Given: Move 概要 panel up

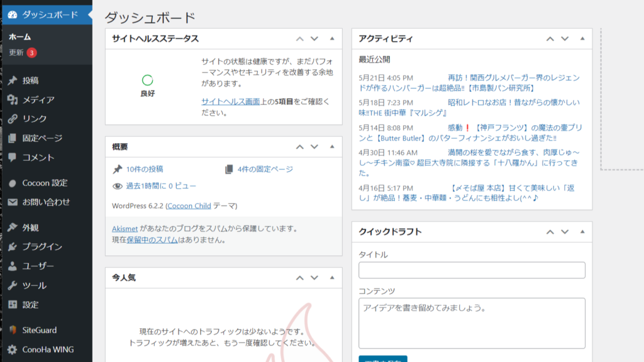Looking at the screenshot, I should pos(300,147).
